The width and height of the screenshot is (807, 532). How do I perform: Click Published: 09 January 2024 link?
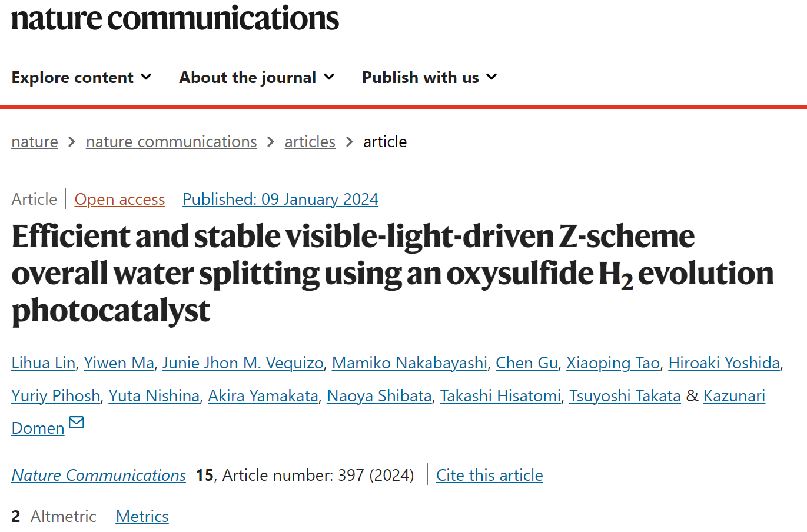click(x=280, y=199)
